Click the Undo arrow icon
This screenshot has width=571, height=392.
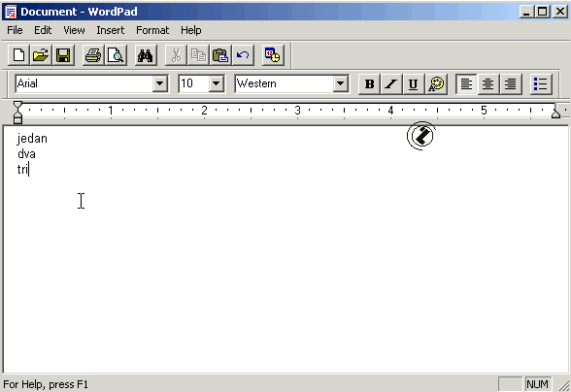(x=243, y=55)
